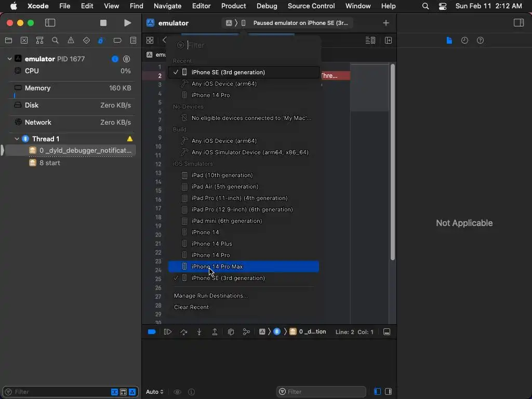Select the 8 start stack frame
Image resolution: width=532 pixels, height=399 pixels.
click(x=71, y=163)
